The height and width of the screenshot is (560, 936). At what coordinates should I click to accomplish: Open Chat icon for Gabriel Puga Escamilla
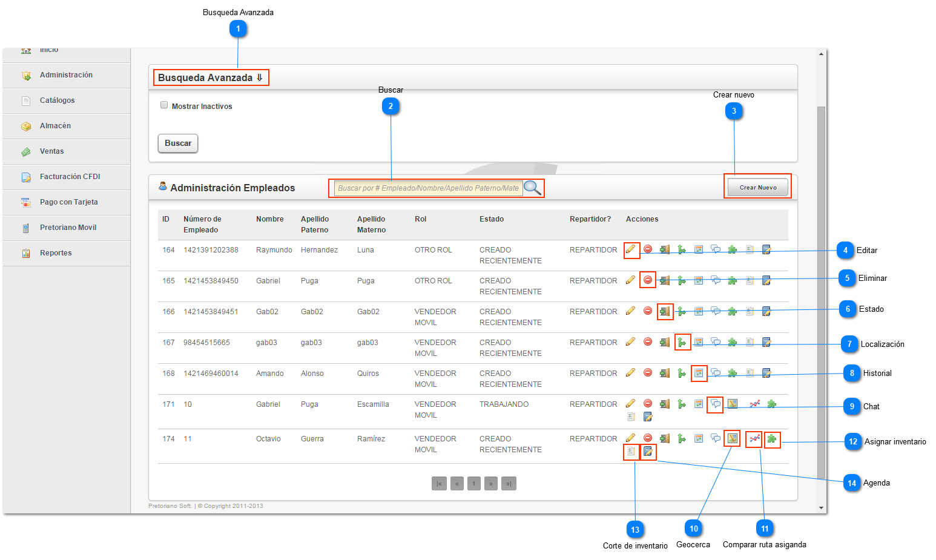pos(716,404)
